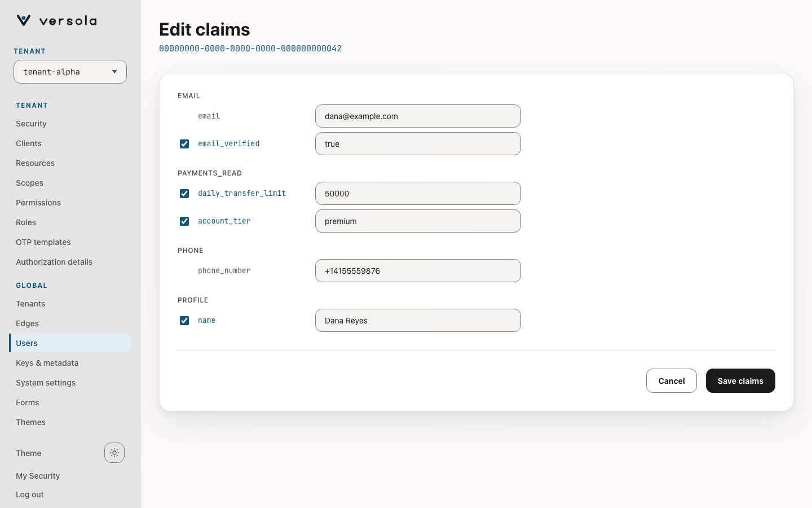The width and height of the screenshot is (812, 508).
Task: Open Security in the sidebar
Action: (70, 124)
